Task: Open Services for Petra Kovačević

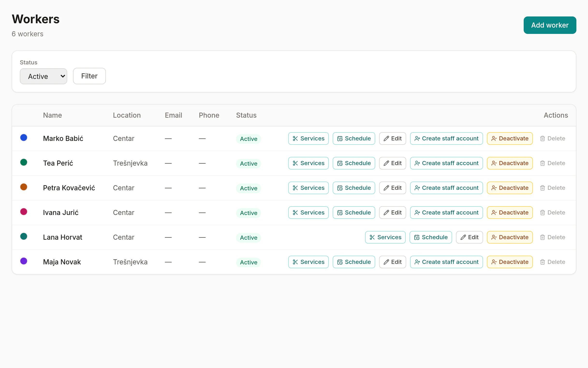Action: coord(308,188)
